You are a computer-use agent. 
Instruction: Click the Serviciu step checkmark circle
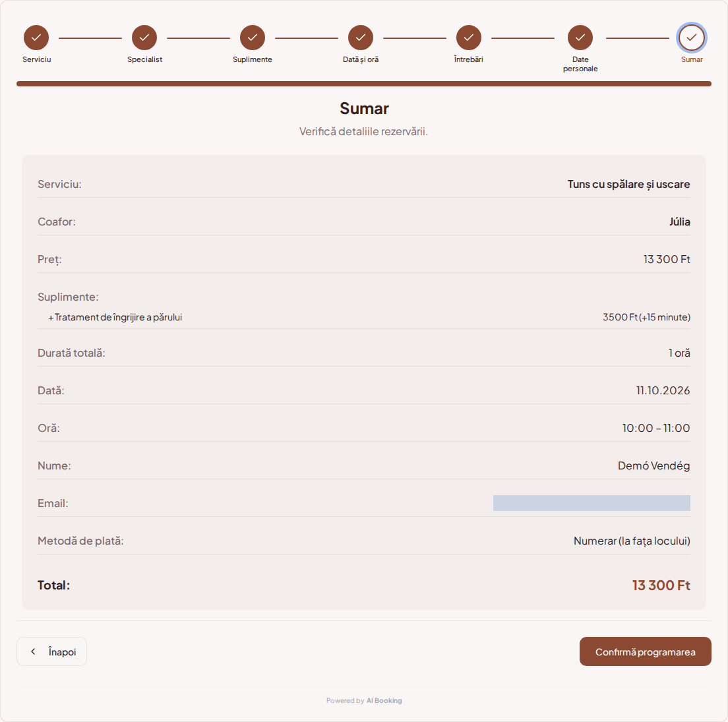[36, 38]
